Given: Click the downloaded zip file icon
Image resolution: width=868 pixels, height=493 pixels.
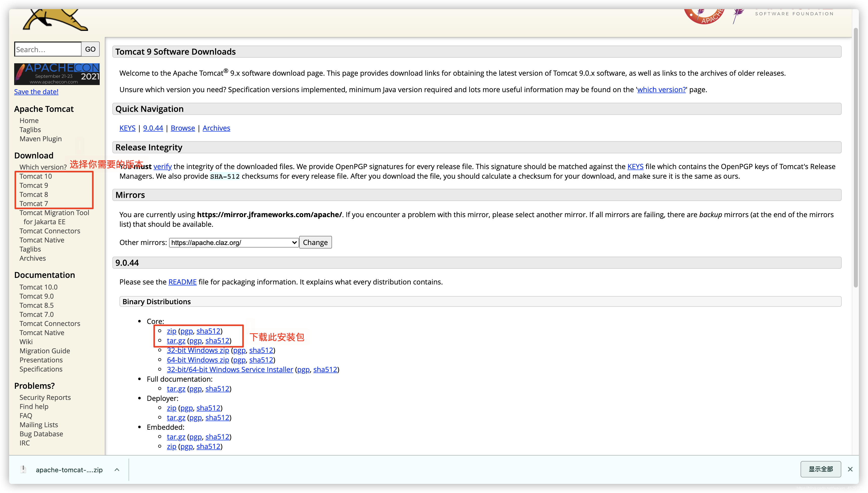Looking at the screenshot, I should [x=23, y=469].
